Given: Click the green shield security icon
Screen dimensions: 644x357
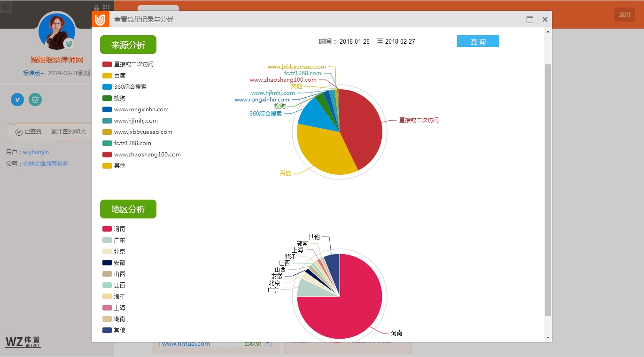Looking at the screenshot, I should pos(35,100).
